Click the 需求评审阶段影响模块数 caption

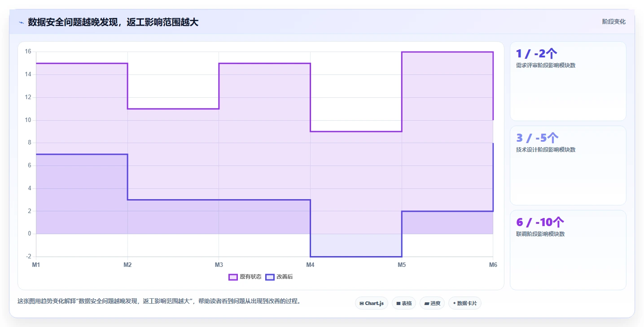click(x=546, y=65)
